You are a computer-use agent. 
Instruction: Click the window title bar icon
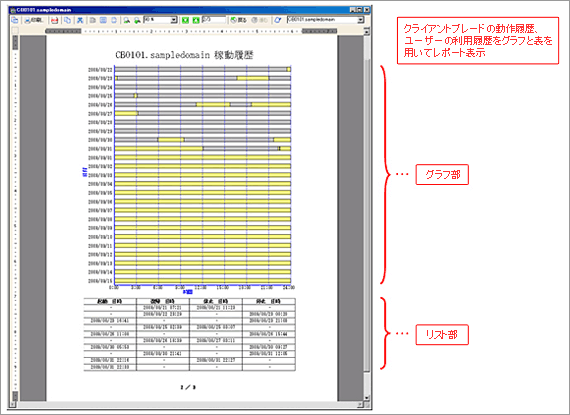(13, 10)
